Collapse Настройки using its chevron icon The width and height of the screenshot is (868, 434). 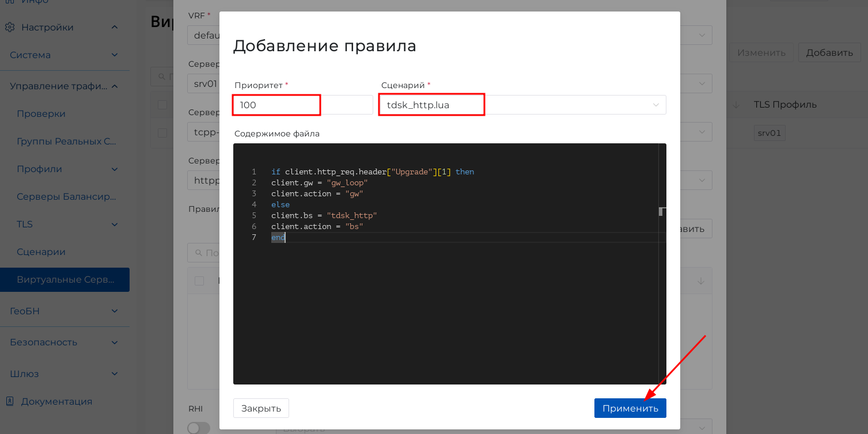pos(115,28)
